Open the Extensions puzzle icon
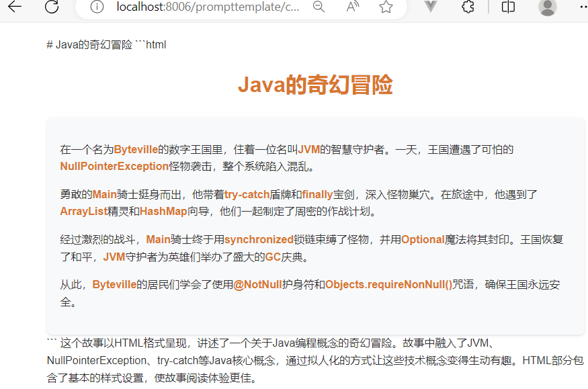The width and height of the screenshot is (588, 389). [x=468, y=7]
